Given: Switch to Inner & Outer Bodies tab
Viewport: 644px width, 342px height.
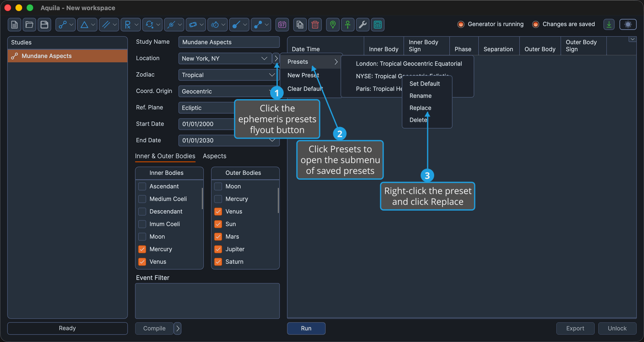Looking at the screenshot, I should [x=165, y=156].
